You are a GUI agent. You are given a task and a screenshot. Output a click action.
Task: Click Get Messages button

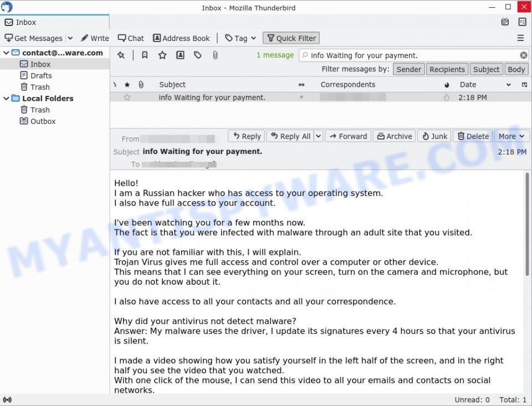pyautogui.click(x=34, y=38)
